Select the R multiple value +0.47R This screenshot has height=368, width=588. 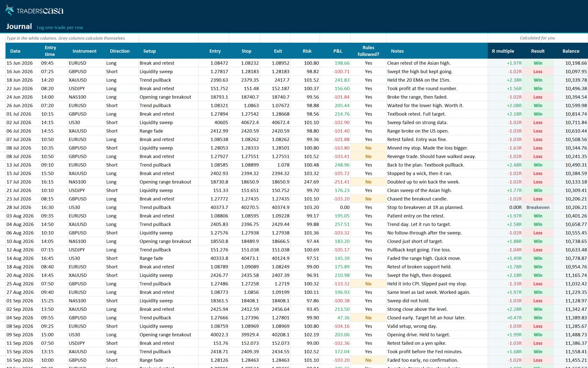click(514, 318)
